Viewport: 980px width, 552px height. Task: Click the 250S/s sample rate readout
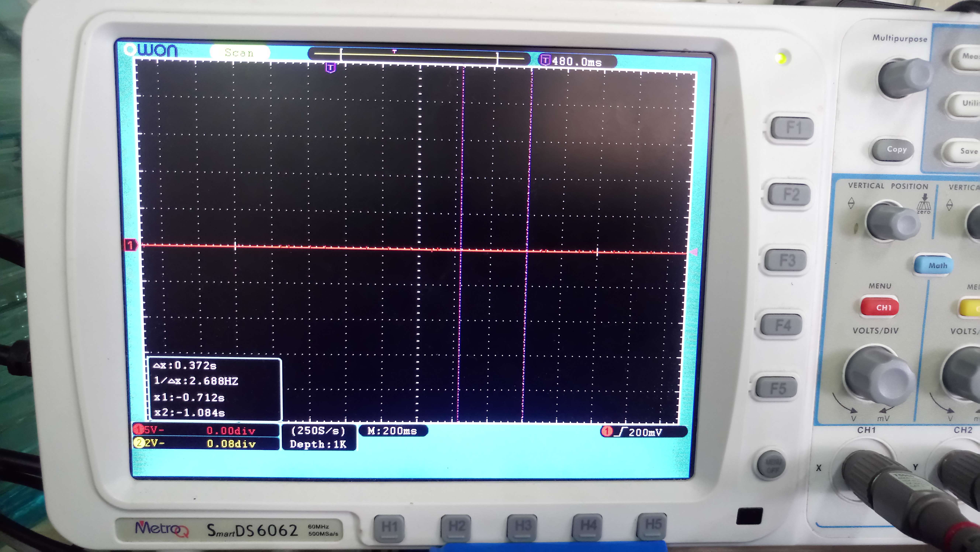[318, 431]
